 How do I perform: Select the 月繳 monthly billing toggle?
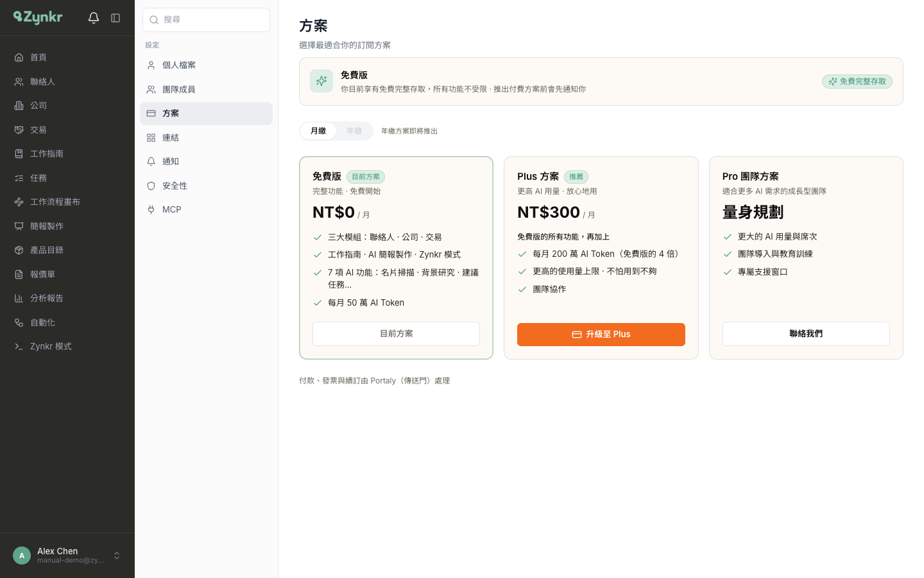coord(318,131)
